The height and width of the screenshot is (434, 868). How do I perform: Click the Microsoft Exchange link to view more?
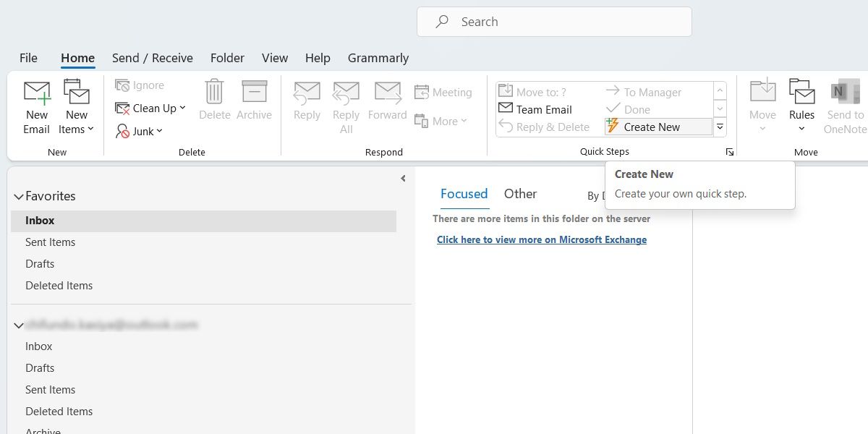click(542, 239)
